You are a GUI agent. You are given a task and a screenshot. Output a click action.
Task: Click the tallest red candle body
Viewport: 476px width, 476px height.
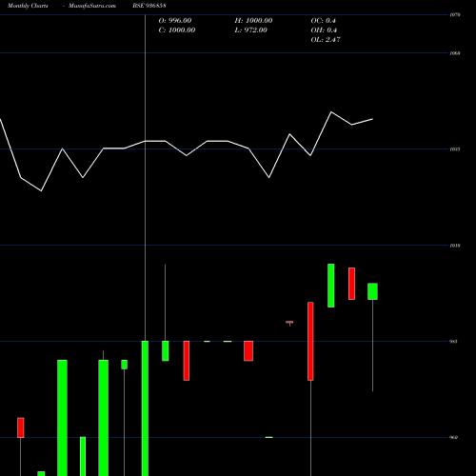click(x=310, y=341)
